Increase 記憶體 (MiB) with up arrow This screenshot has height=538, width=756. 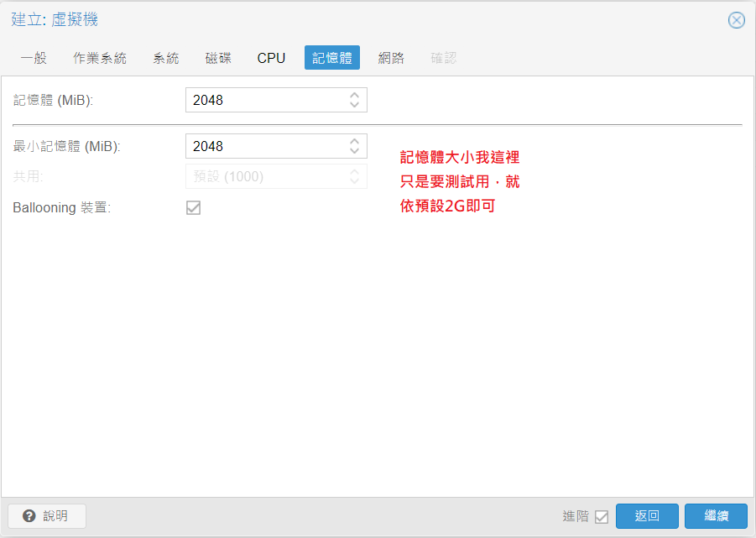click(355, 96)
